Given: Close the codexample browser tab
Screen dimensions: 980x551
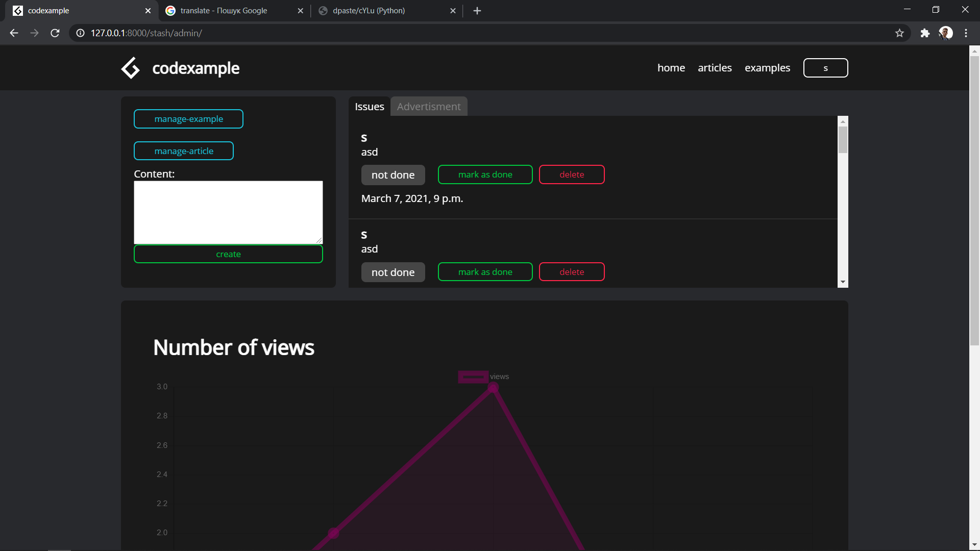Looking at the screenshot, I should point(148,11).
